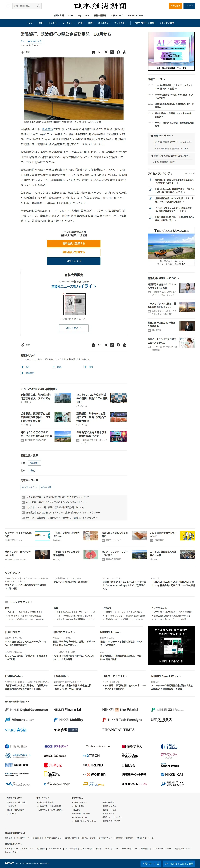
Task: Open the hamburger menu icon
Action: pyautogui.click(x=8, y=6)
